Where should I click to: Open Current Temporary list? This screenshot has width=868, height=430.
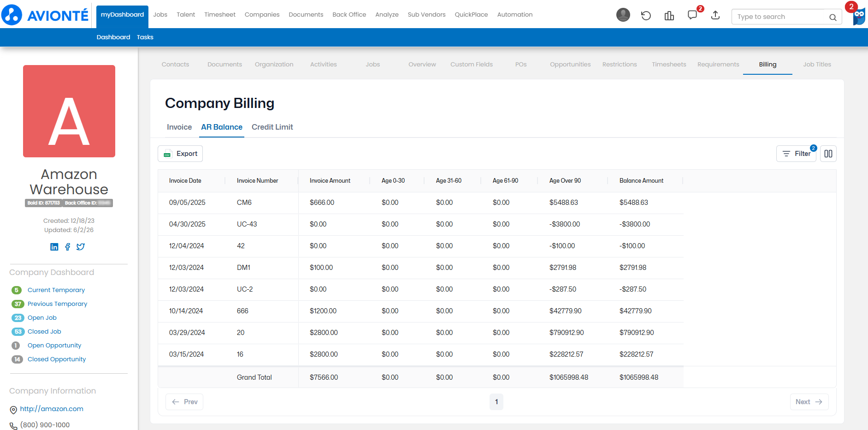pyautogui.click(x=56, y=290)
